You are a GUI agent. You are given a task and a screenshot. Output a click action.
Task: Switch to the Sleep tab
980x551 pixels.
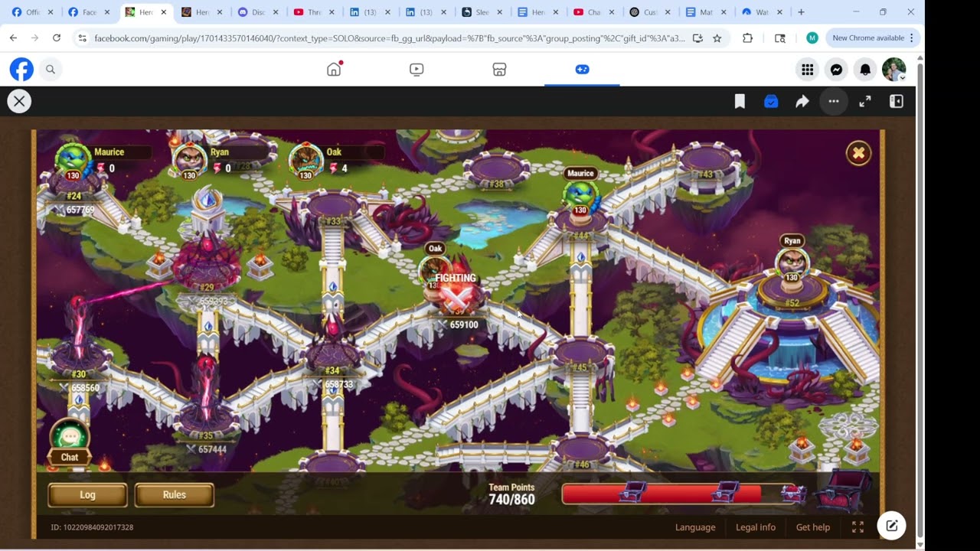point(483,12)
